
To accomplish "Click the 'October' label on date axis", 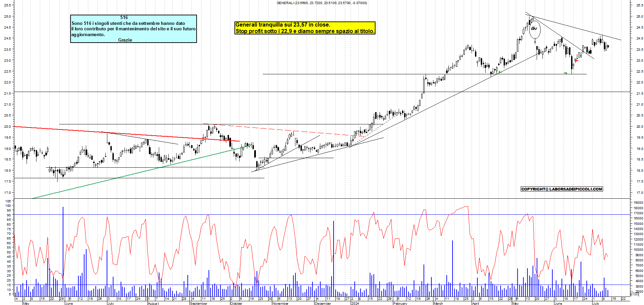I will tap(236, 303).
